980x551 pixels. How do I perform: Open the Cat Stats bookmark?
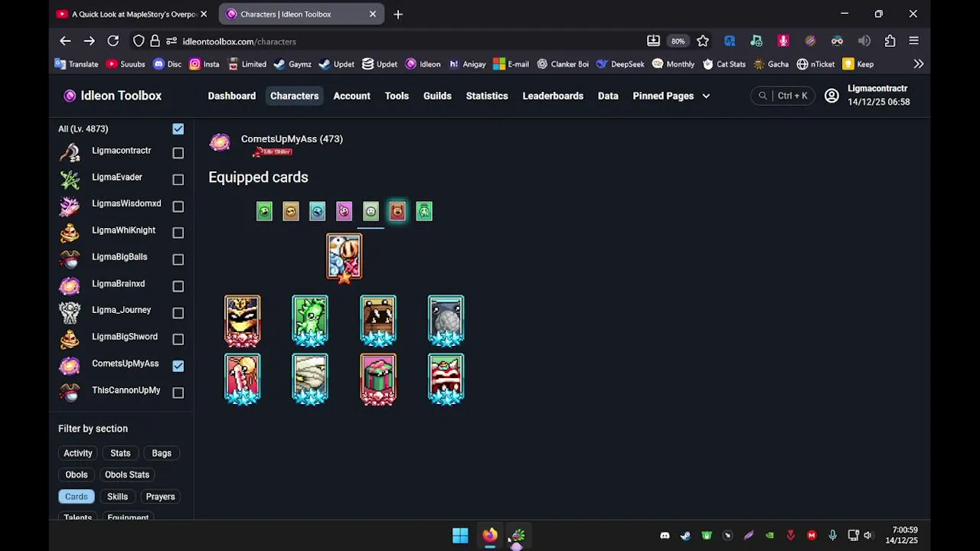coord(724,64)
